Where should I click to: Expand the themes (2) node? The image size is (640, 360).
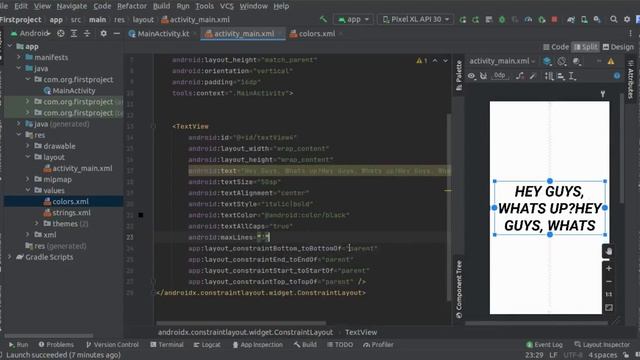37,223
